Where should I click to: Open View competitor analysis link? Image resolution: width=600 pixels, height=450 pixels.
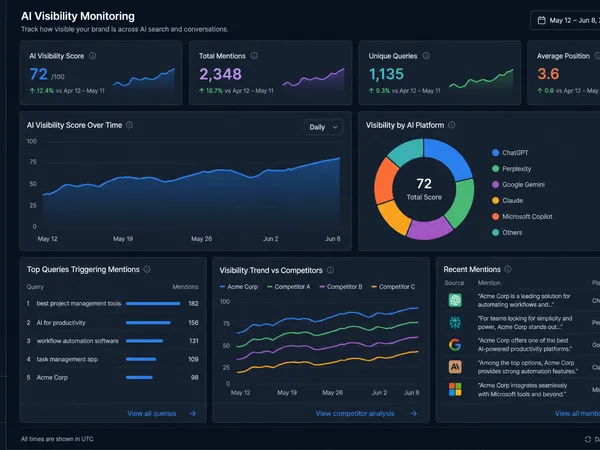coord(355,414)
